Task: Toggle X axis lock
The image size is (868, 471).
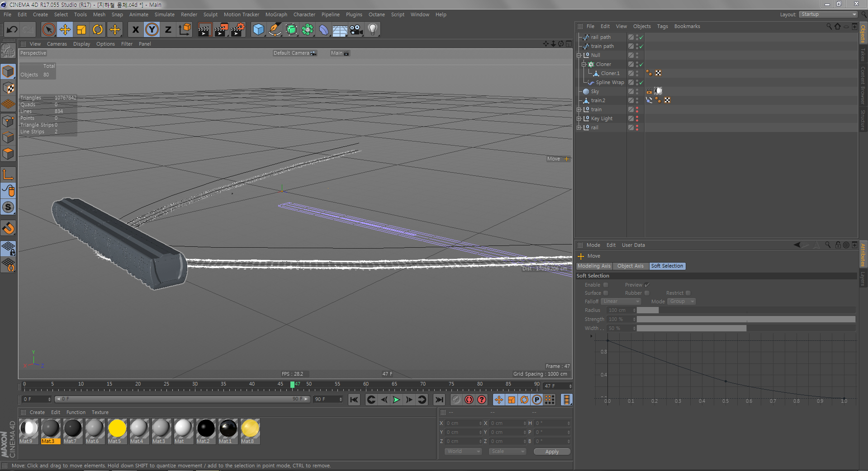Action: point(135,30)
